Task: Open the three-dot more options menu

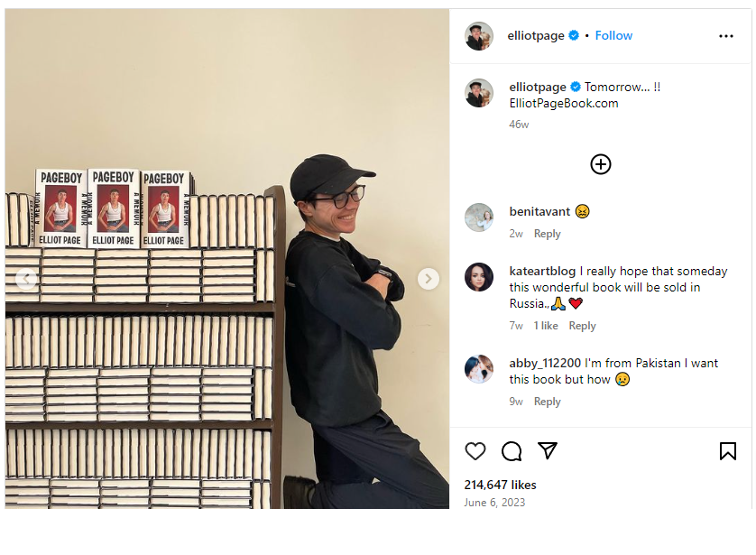Action: [x=725, y=36]
